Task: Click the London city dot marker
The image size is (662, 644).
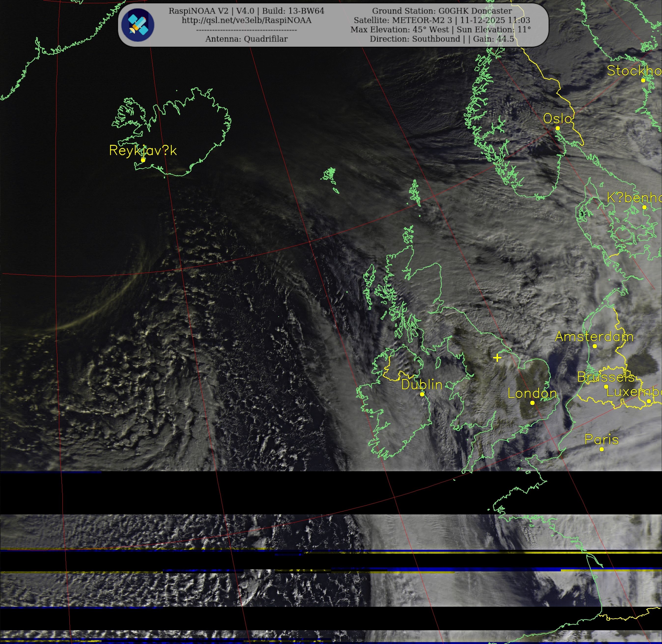Action: (x=532, y=403)
